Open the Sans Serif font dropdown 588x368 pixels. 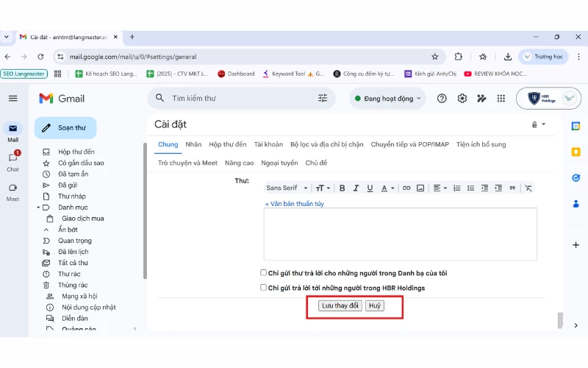(x=287, y=188)
